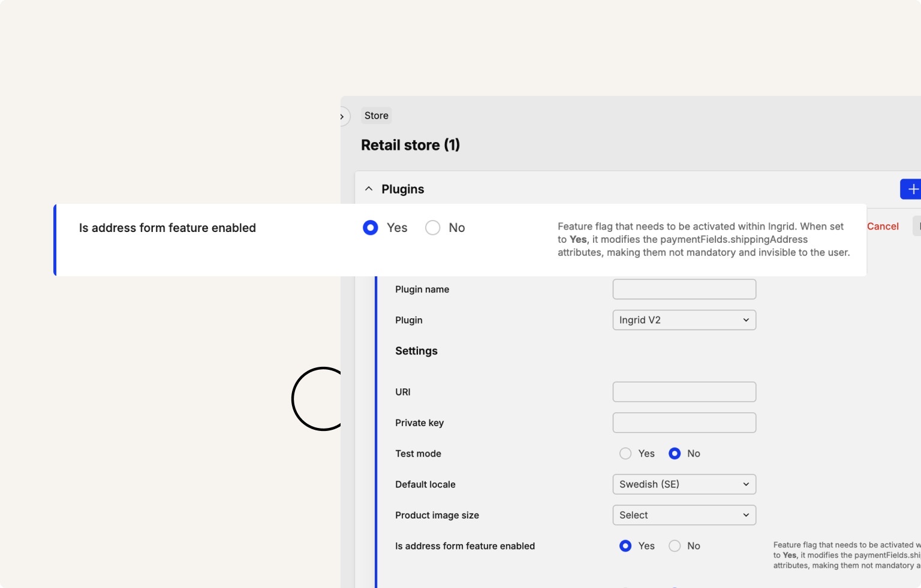Image resolution: width=921 pixels, height=588 pixels.
Task: Expand the collapsed sidebar chevron beside Store
Action: click(x=342, y=116)
